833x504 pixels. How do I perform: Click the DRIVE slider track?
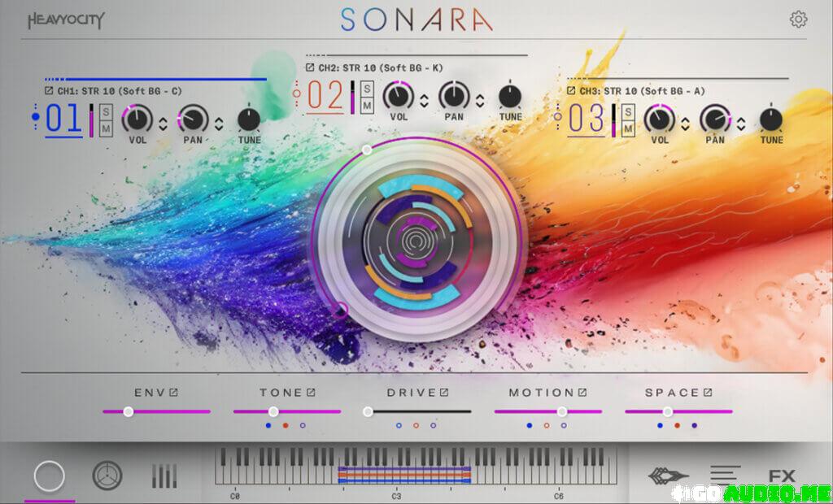coord(419,411)
